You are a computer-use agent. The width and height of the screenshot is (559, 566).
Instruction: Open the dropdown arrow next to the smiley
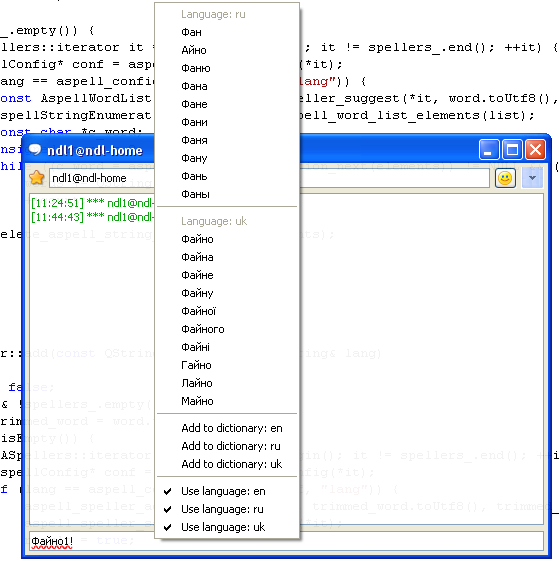[532, 178]
